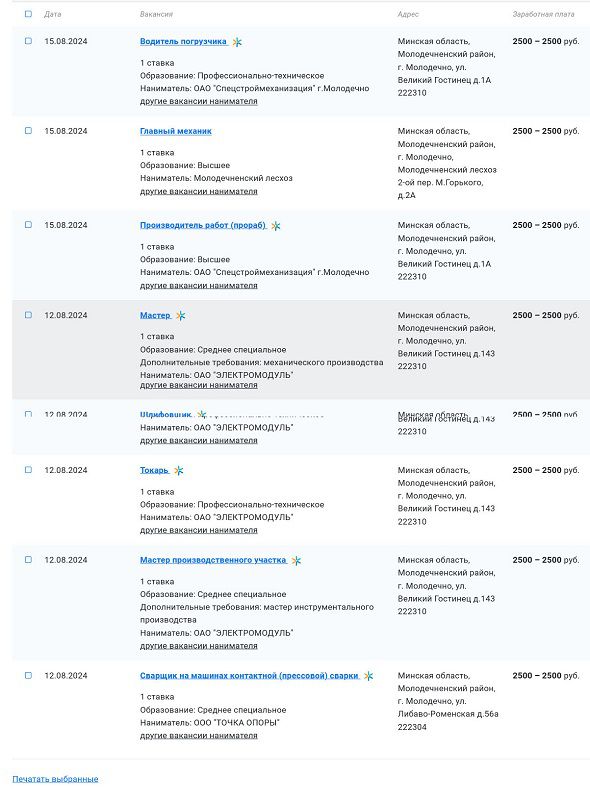
Task: Check the Водитель погрузчика row checkbox
Action: pyautogui.click(x=28, y=41)
